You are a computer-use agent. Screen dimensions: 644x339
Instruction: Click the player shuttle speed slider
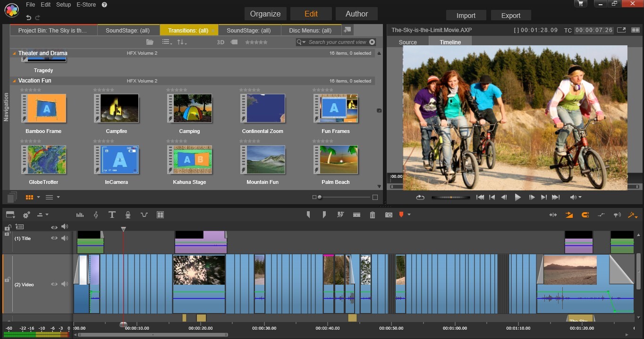click(x=451, y=198)
